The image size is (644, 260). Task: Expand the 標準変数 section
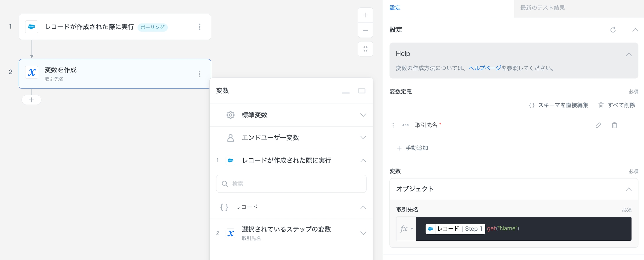pyautogui.click(x=363, y=115)
